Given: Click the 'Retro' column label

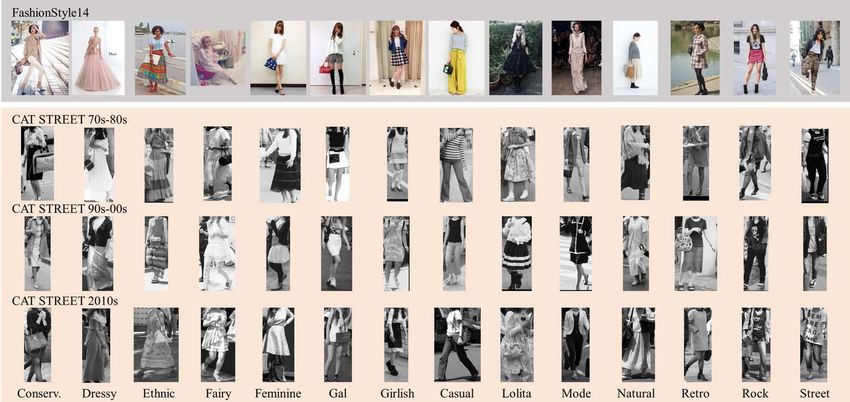Looking at the screenshot, I should [696, 393].
